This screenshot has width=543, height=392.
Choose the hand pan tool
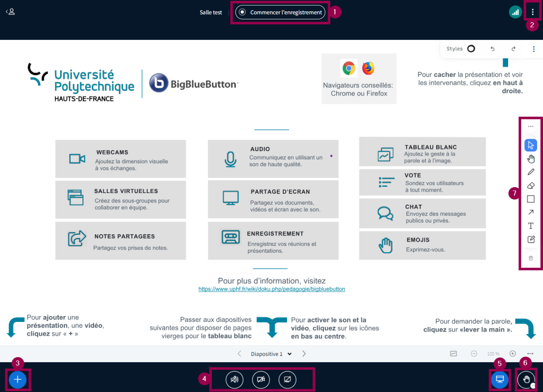point(531,159)
